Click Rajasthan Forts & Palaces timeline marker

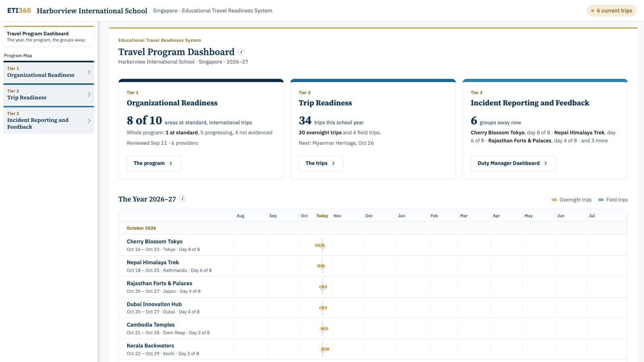[323, 287]
